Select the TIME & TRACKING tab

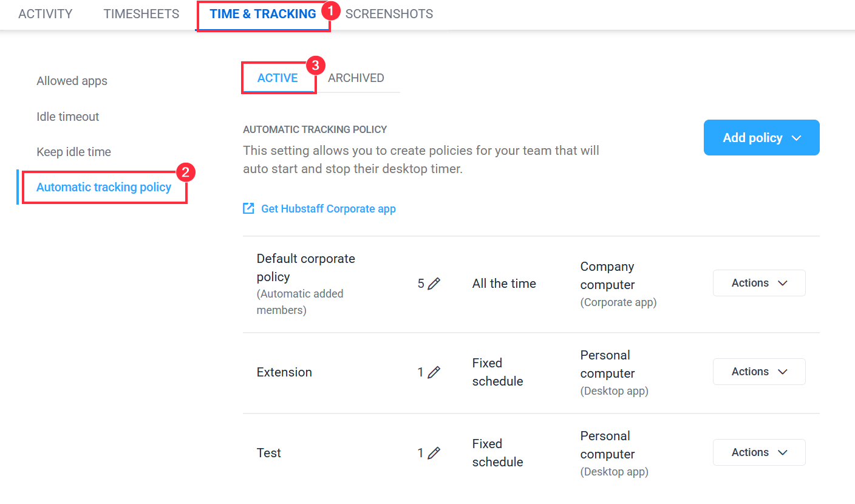(x=264, y=13)
